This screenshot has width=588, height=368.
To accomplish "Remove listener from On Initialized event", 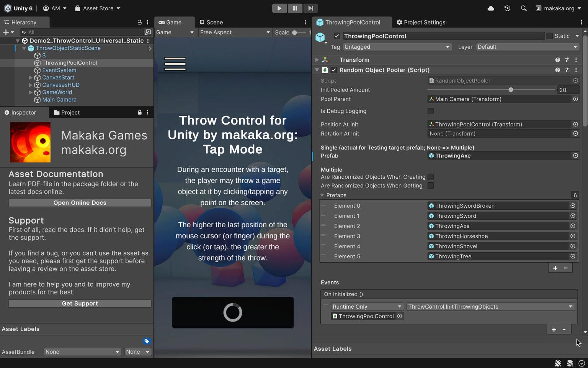I will point(564,330).
